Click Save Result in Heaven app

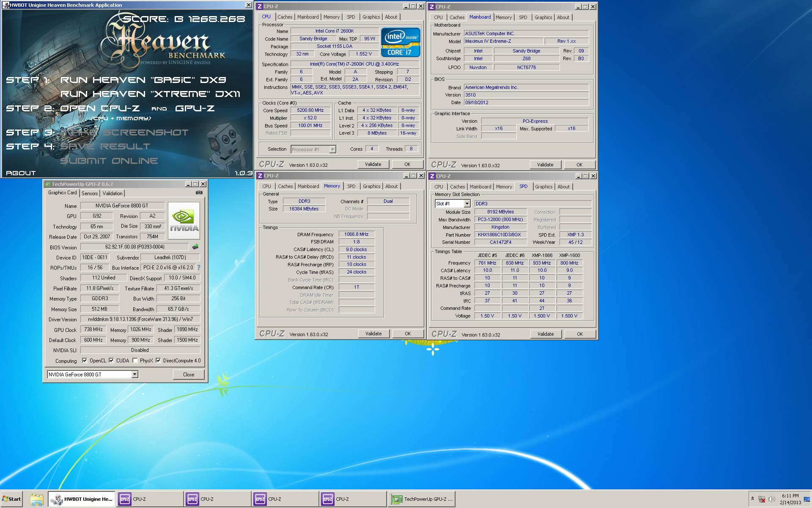(x=105, y=146)
